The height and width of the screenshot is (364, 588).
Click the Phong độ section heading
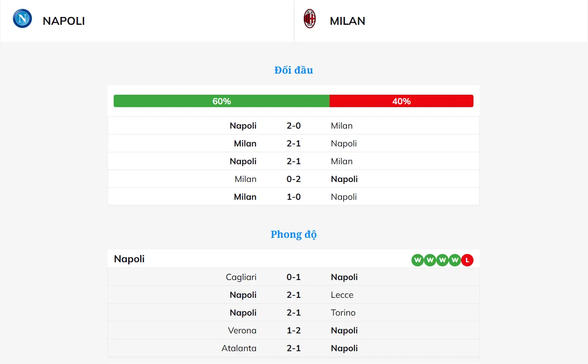click(294, 235)
